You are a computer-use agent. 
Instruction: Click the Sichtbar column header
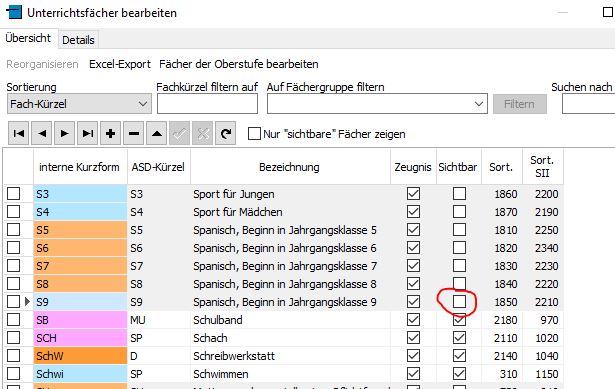(x=459, y=167)
